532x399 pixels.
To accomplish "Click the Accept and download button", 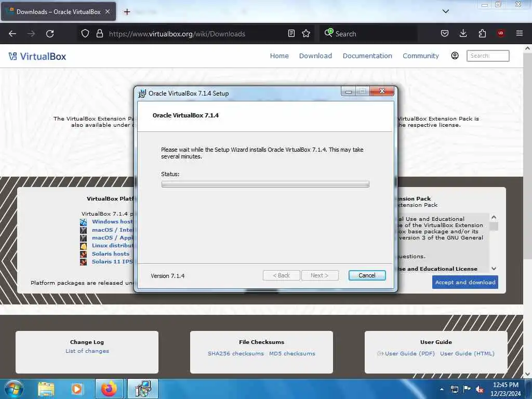I will (x=465, y=282).
